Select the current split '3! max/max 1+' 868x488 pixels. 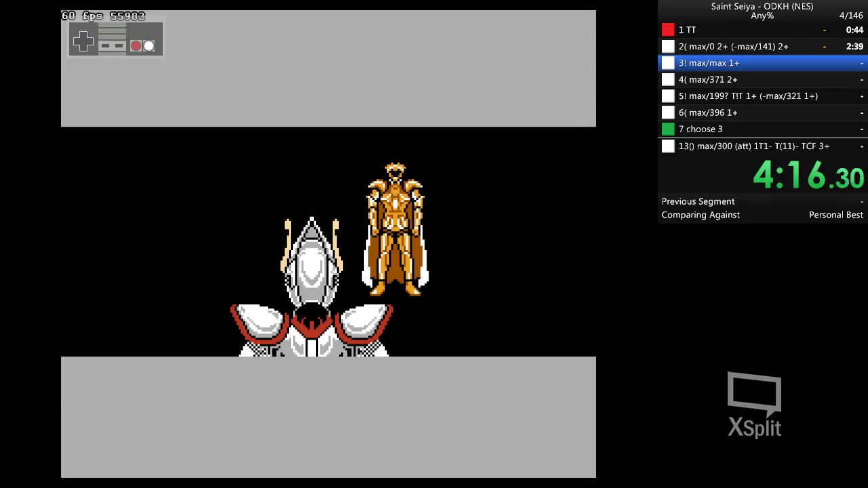709,63
